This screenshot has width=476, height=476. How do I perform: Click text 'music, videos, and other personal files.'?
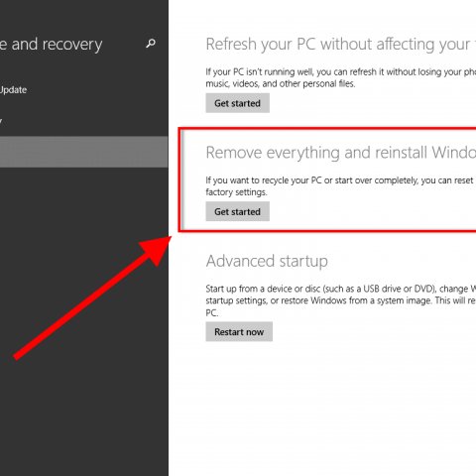coord(281,84)
